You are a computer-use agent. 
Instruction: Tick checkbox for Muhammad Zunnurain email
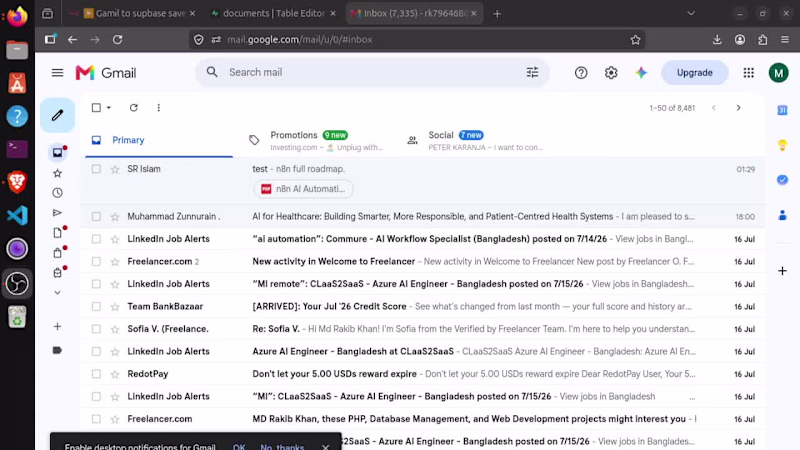96,216
